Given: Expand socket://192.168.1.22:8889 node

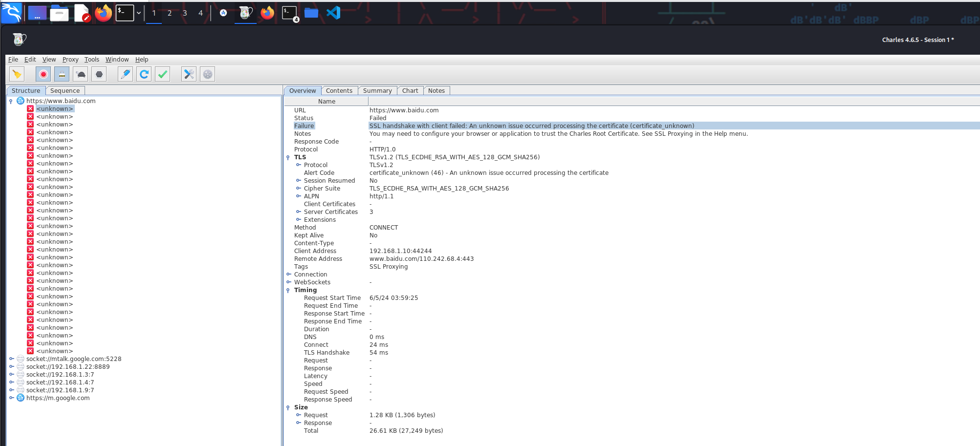Looking at the screenshot, I should pyautogui.click(x=11, y=367).
